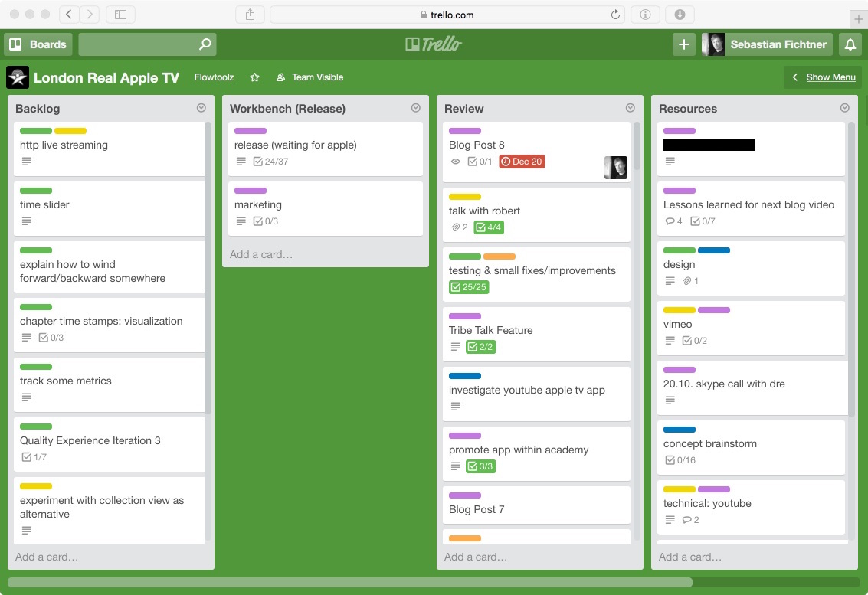Click the Flowtoolz team link

tap(214, 77)
